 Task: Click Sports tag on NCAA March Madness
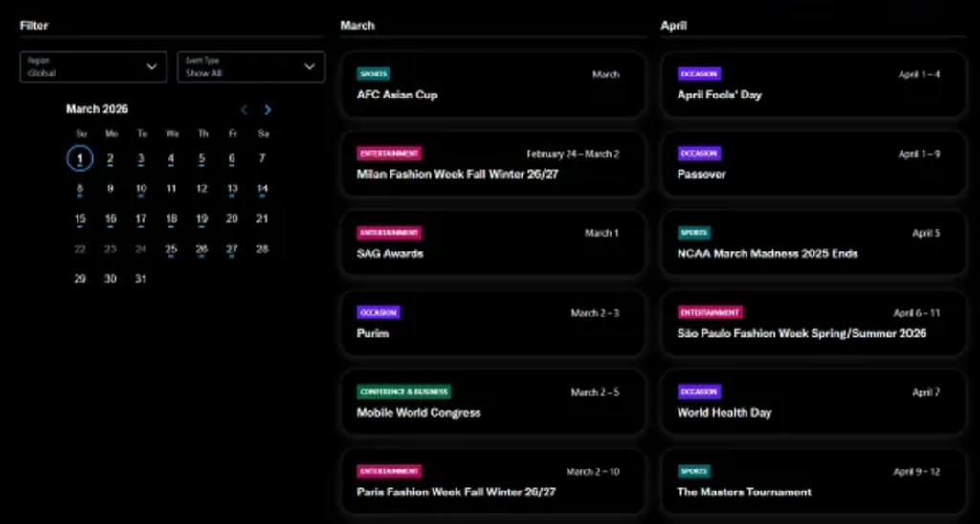tap(694, 233)
